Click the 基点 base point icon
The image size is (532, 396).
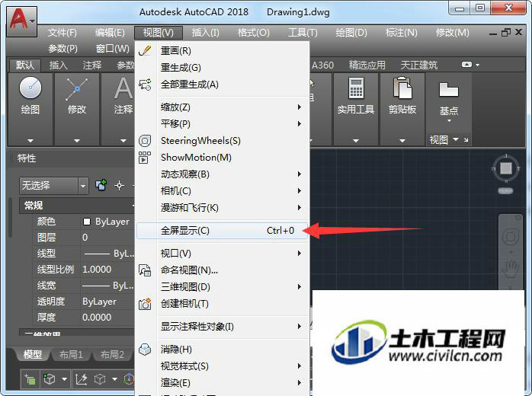point(448,90)
